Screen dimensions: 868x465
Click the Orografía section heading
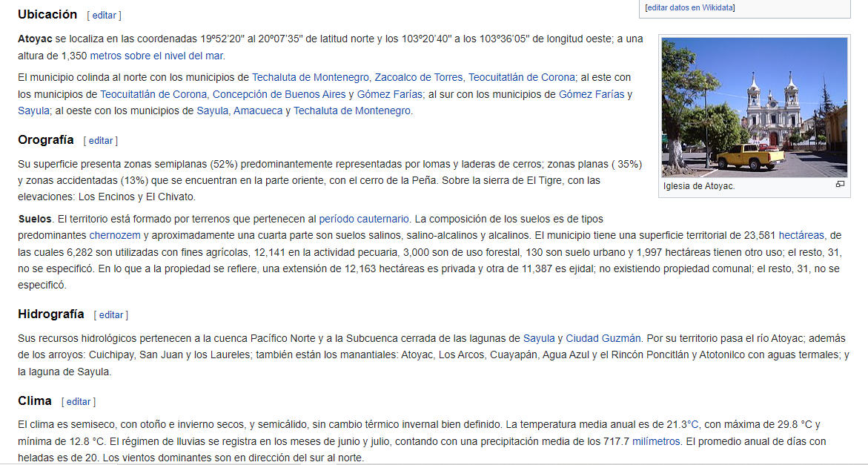click(x=46, y=140)
